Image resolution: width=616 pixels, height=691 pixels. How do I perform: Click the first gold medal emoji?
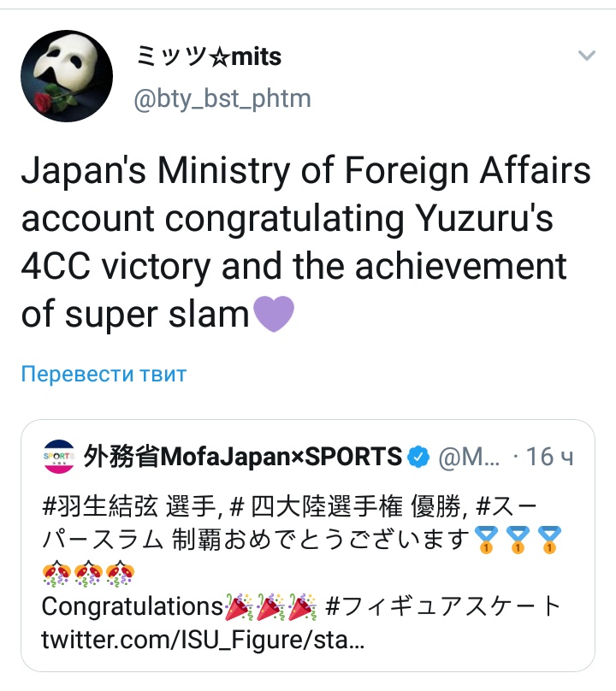coord(486,540)
